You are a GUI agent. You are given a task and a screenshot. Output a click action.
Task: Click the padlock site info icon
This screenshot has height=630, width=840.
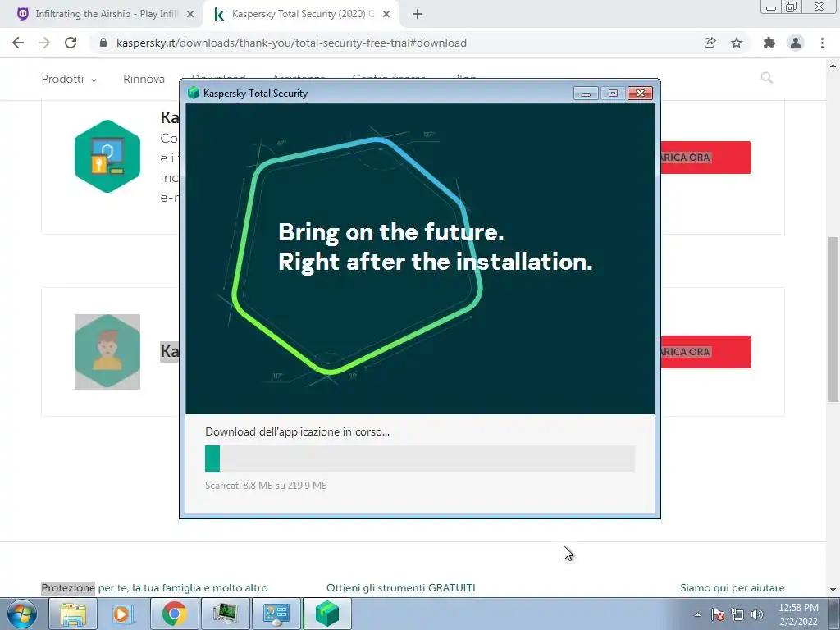point(103,43)
